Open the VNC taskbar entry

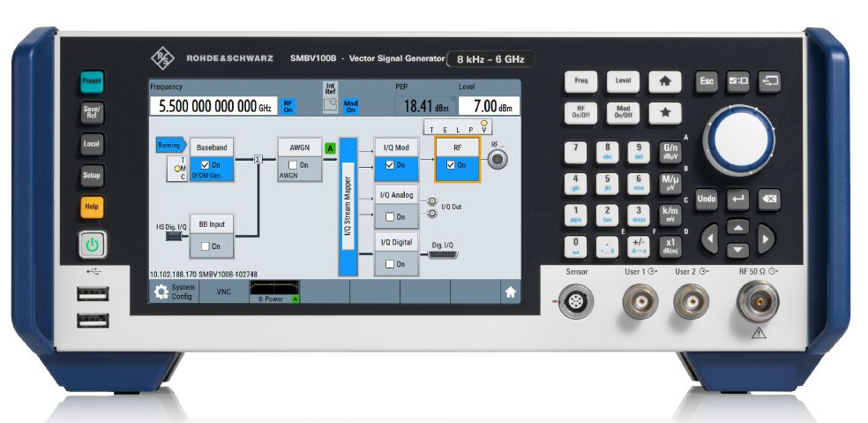point(224,291)
